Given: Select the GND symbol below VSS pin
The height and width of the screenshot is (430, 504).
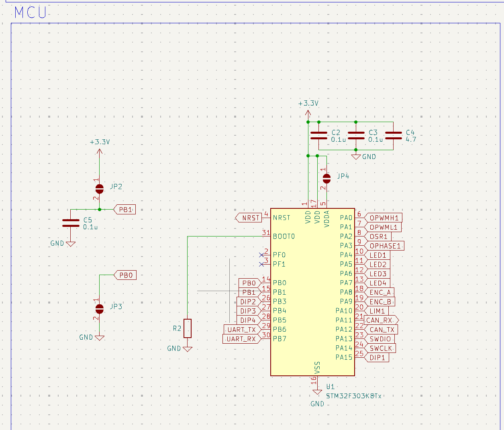Looking at the screenshot, I should (317, 392).
